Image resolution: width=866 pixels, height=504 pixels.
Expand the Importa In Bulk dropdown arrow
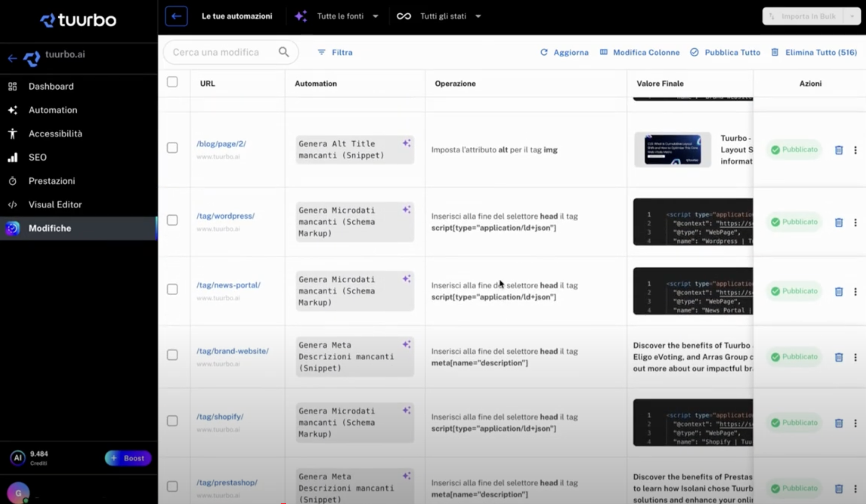pyautogui.click(x=852, y=16)
